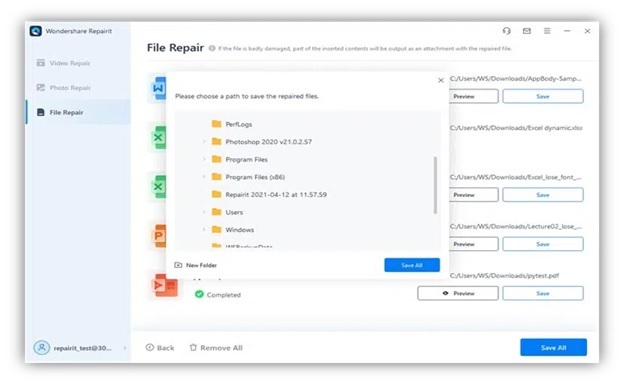Save the Lecture02_lose PowerPoint file

point(543,244)
